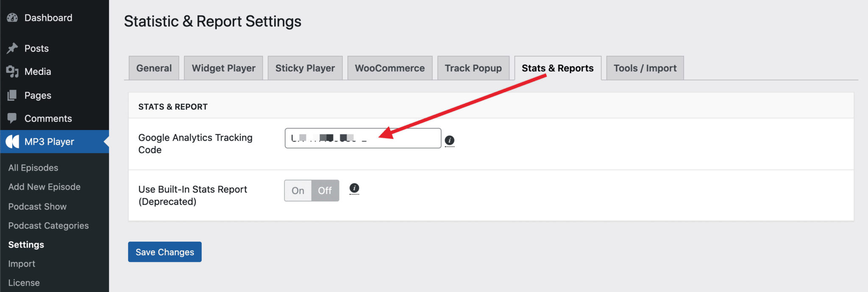Select the Track Popup tab
This screenshot has height=292, width=868.
tap(473, 68)
